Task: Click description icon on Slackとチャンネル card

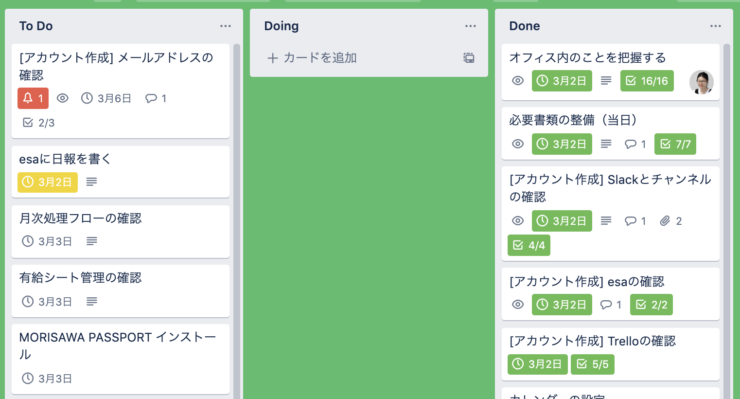Action: pyautogui.click(x=606, y=221)
